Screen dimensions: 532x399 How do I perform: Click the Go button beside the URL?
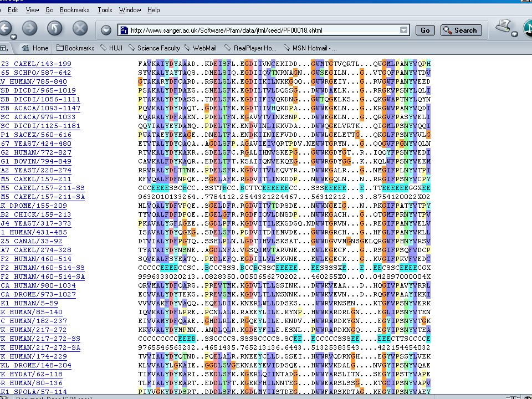point(425,30)
